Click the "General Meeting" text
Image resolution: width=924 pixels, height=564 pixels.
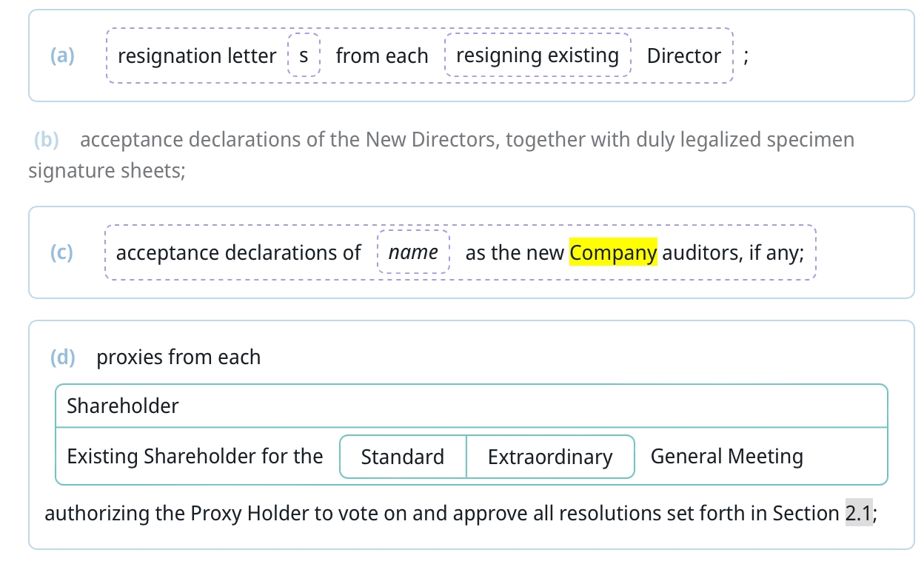[x=726, y=456]
